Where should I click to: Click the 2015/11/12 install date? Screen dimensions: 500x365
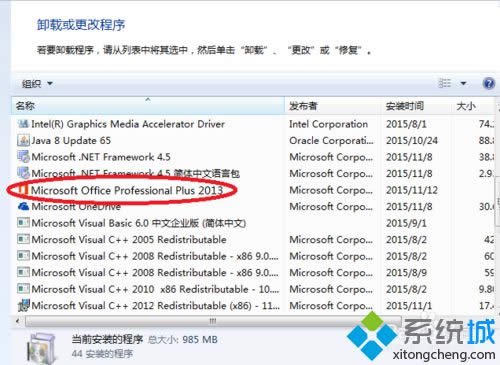tap(412, 190)
